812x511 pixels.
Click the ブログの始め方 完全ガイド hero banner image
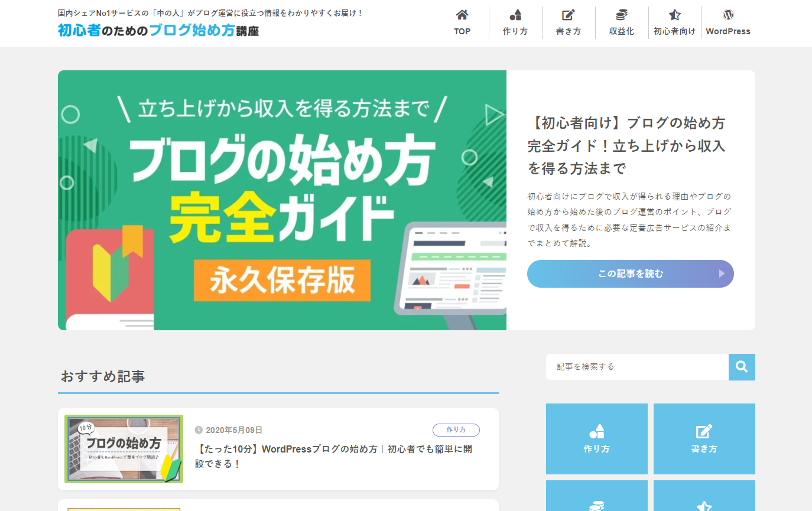tap(282, 200)
